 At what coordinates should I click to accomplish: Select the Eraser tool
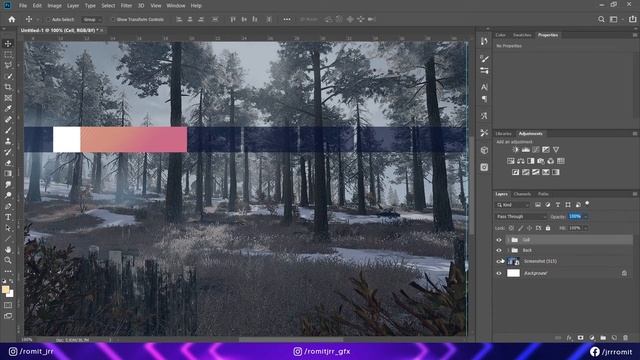(8, 163)
